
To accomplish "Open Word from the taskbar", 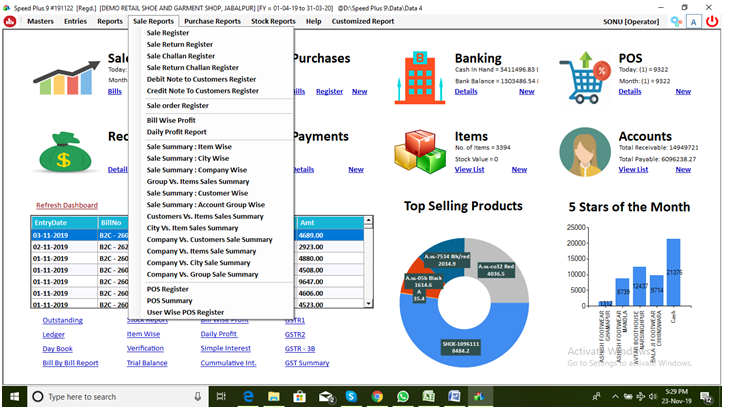I will coord(454,396).
